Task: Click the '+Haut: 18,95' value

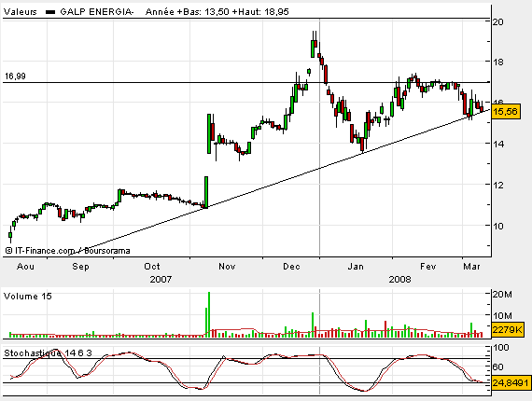Action: pos(260,12)
